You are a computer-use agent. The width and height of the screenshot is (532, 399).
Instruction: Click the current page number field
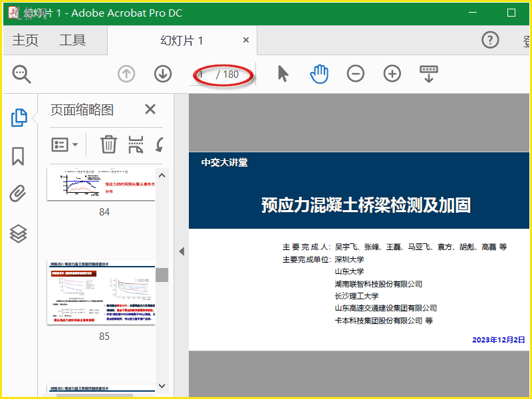[203, 74]
